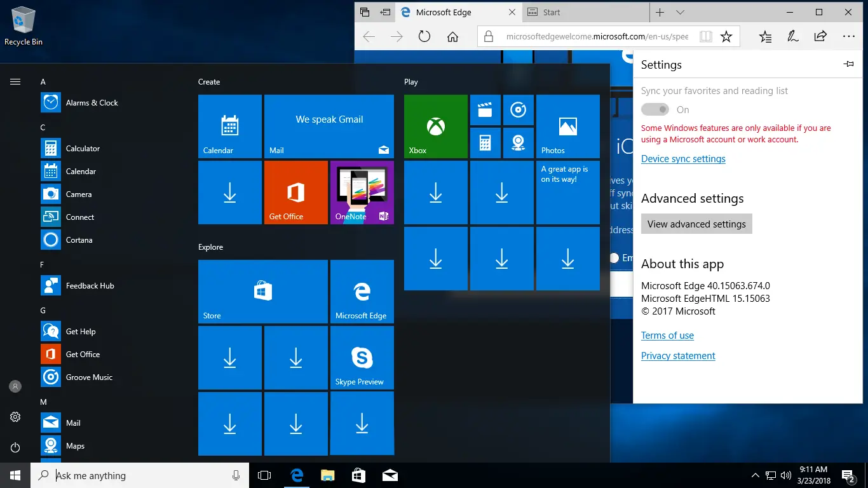Disable syncing of favorites and reading list
Screen dimensions: 868x488
click(654, 109)
